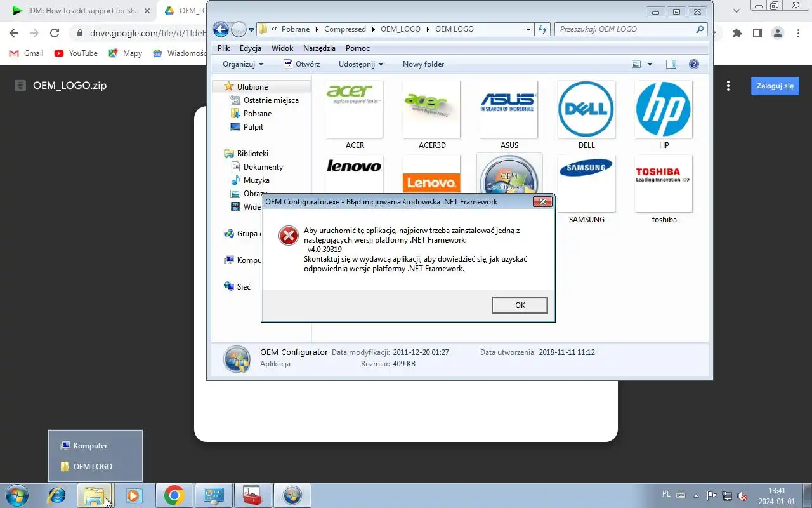Click the Otwórz toolbar button
Viewport: 812px width, 508px height.
click(301, 64)
